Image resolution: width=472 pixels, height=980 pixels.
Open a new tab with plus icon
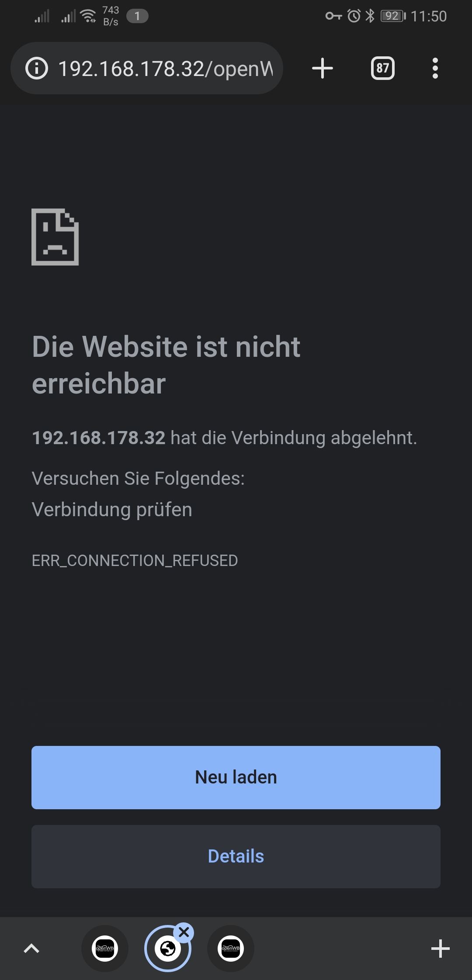[323, 69]
